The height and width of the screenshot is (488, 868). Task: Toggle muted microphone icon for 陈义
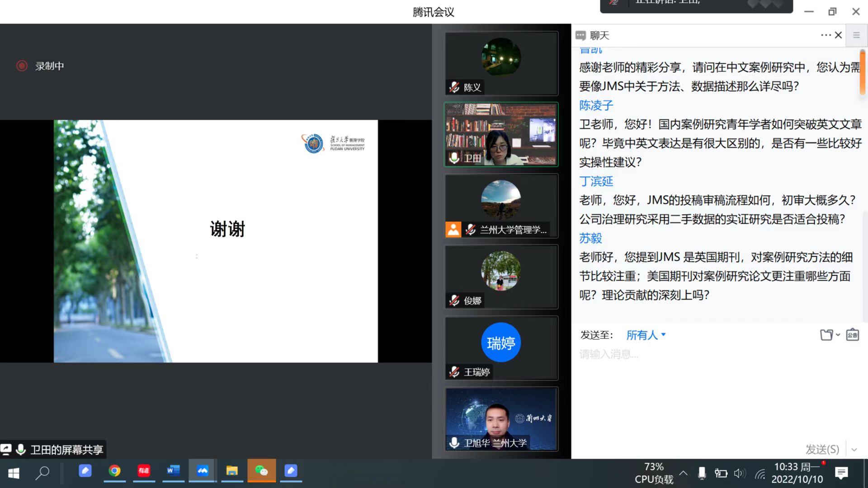click(454, 87)
